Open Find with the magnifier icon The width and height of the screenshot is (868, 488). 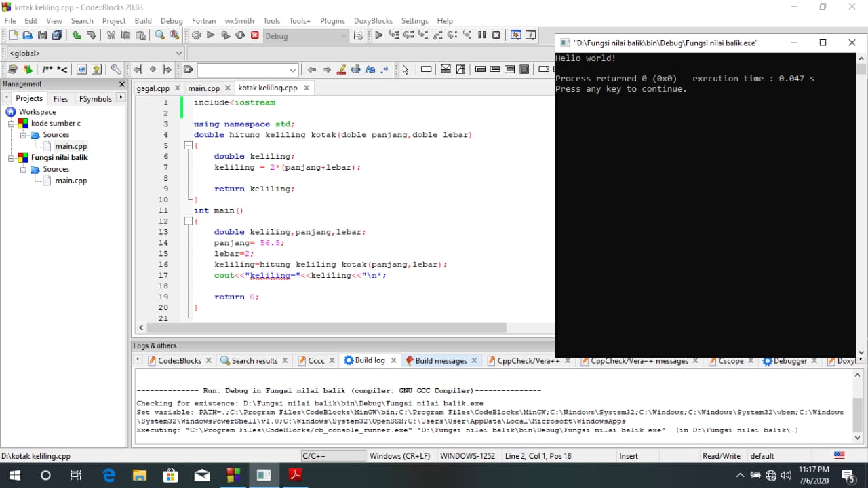(x=159, y=35)
